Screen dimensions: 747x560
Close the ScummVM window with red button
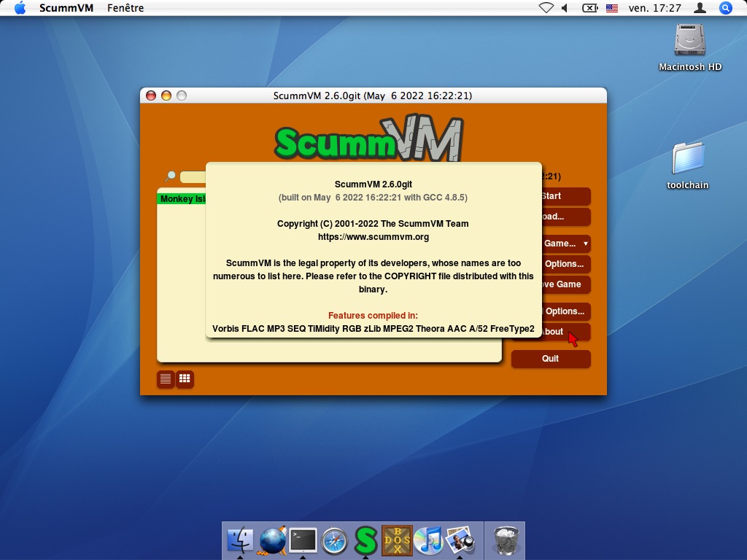point(151,96)
